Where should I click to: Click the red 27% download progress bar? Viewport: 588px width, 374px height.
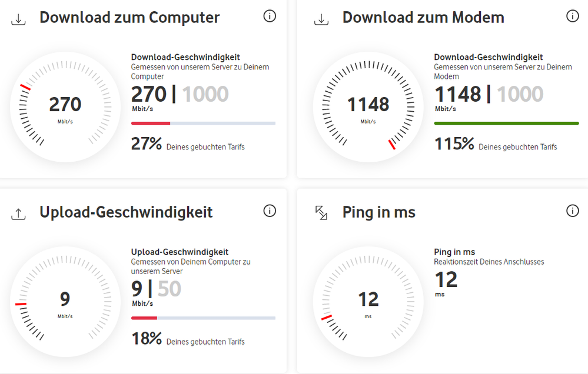(151, 123)
